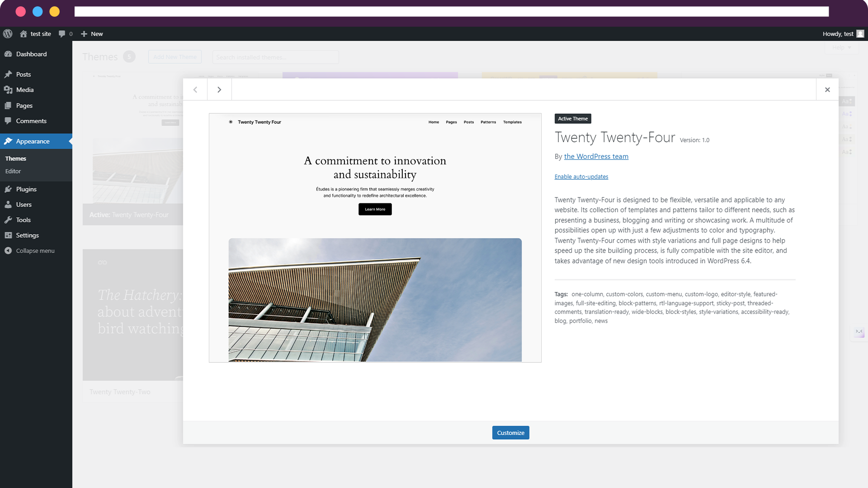Viewport: 868px width, 488px height.
Task: Follow the WordPress team link
Action: tap(596, 156)
